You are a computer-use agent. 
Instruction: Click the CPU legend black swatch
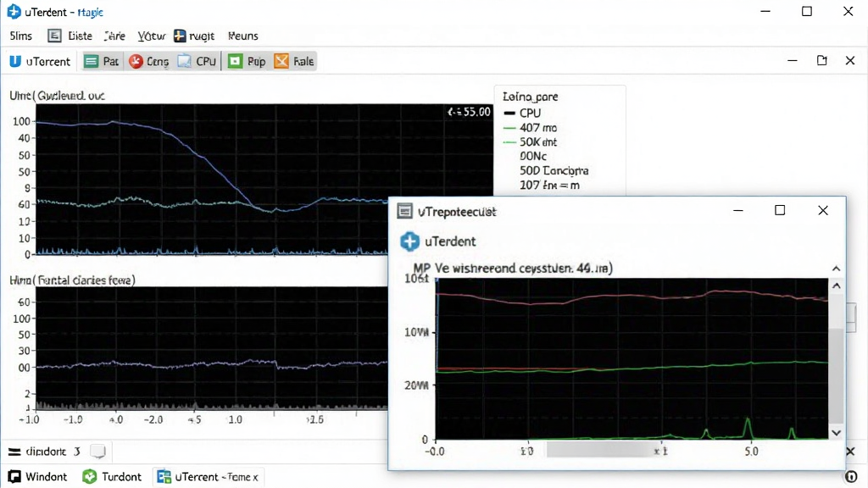(509, 113)
